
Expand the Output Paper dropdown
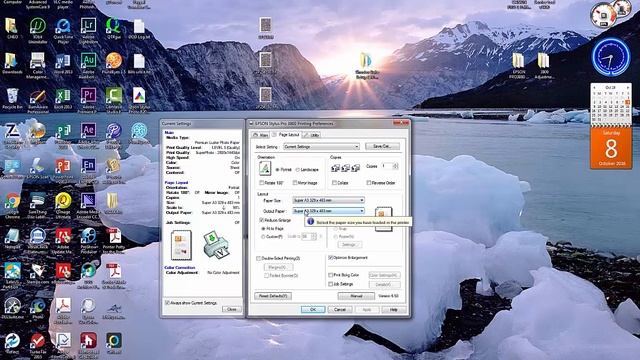pyautogui.click(x=328, y=211)
